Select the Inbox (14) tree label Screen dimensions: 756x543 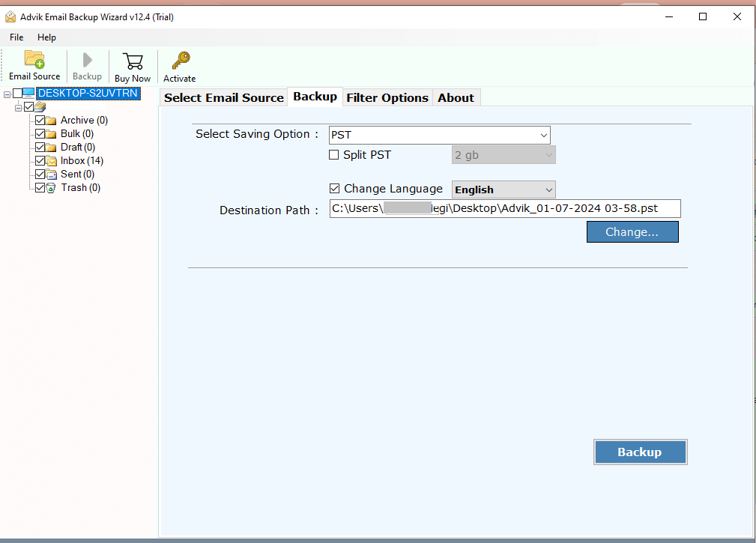(82, 160)
